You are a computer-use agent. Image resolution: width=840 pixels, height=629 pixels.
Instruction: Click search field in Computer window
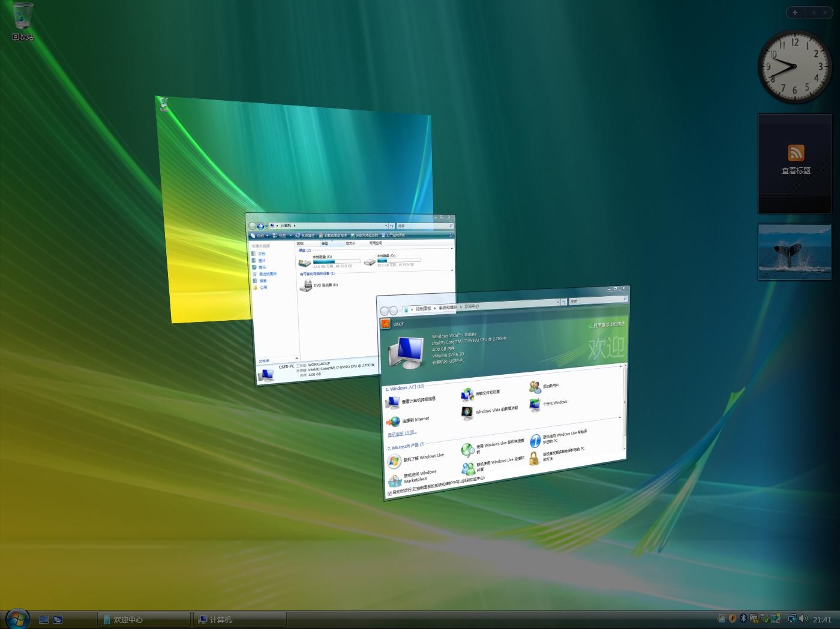tap(424, 225)
